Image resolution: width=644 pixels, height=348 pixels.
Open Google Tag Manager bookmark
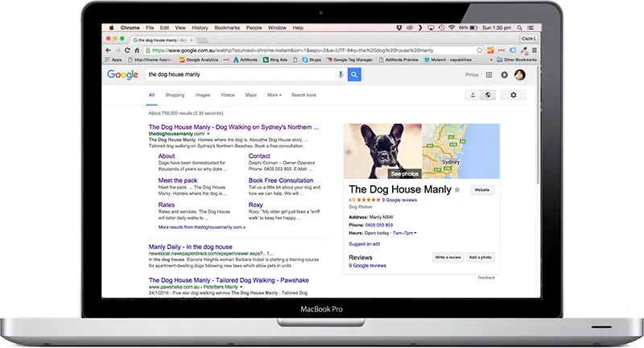349,60
